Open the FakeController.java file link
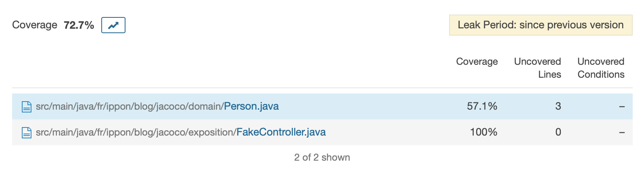Image resolution: width=644 pixels, height=174 pixels. tap(281, 132)
